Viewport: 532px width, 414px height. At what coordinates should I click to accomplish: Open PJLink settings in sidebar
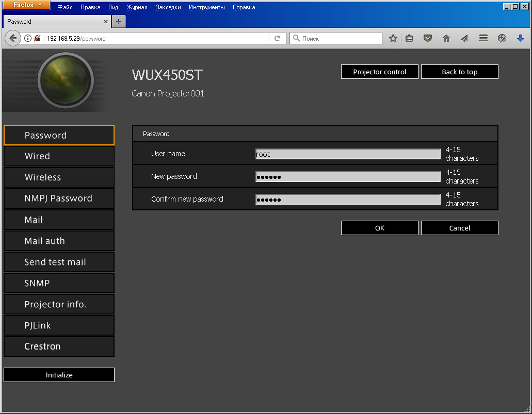coord(59,325)
